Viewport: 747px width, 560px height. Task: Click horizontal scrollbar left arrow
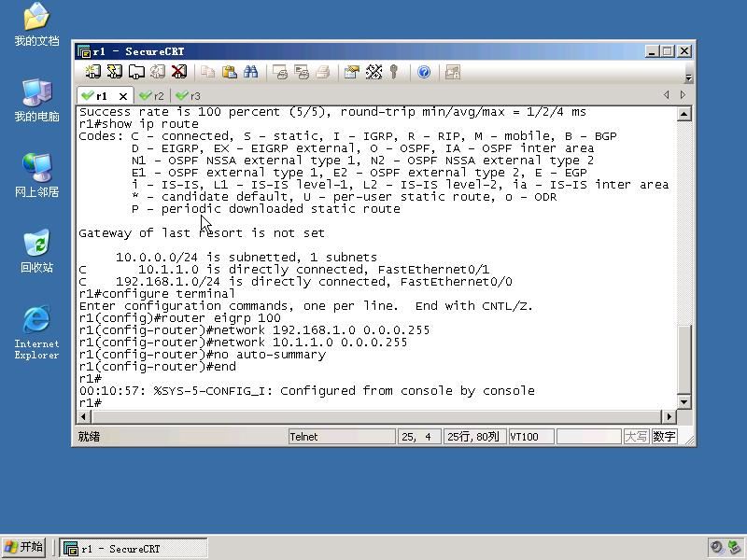(84, 416)
